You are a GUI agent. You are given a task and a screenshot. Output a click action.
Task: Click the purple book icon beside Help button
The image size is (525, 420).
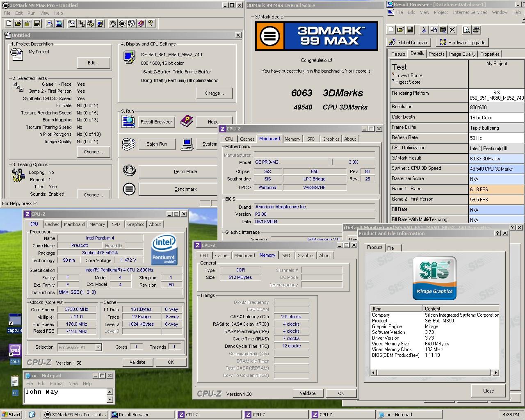(187, 121)
